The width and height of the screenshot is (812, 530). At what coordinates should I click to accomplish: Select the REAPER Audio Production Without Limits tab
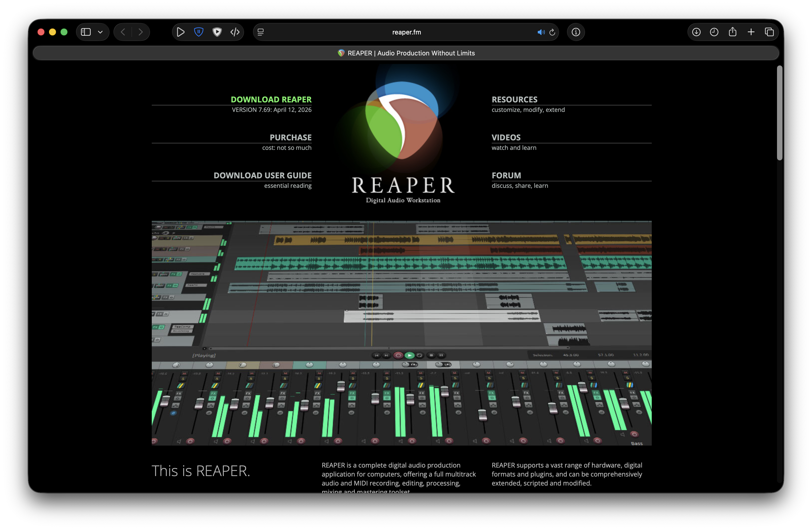pos(406,53)
